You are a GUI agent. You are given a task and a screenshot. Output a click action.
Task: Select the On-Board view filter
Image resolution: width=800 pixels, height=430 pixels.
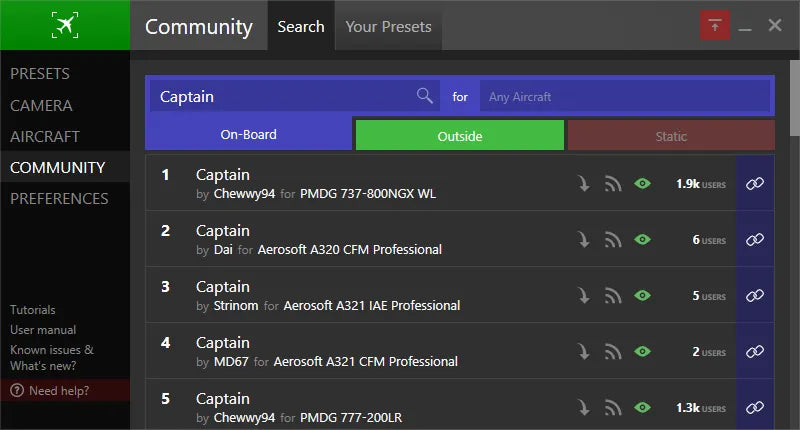coord(249,135)
